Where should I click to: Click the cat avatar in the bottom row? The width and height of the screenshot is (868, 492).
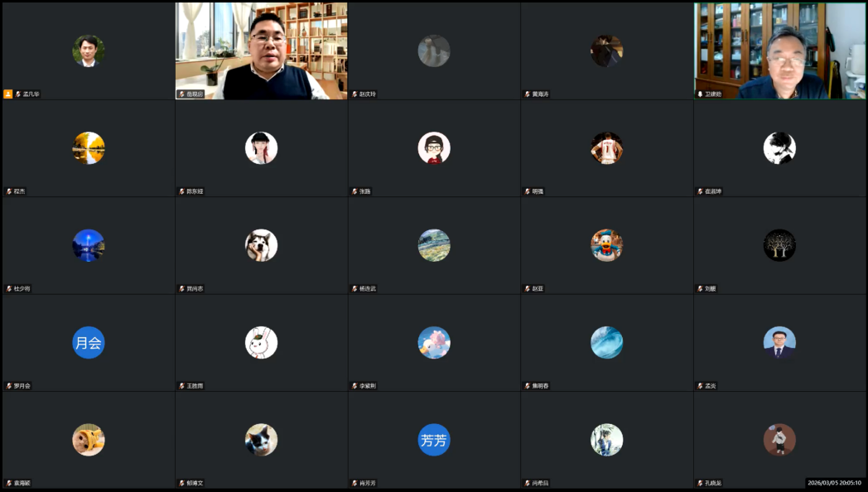tap(261, 440)
